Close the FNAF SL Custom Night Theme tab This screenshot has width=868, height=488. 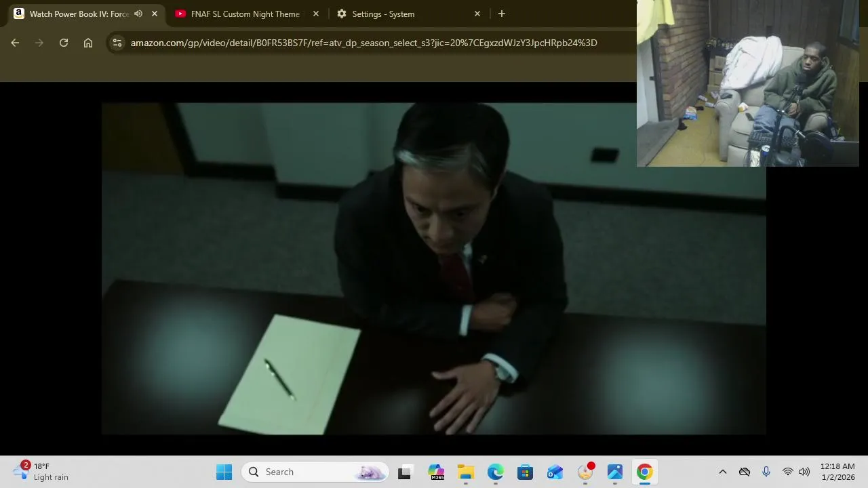[316, 14]
